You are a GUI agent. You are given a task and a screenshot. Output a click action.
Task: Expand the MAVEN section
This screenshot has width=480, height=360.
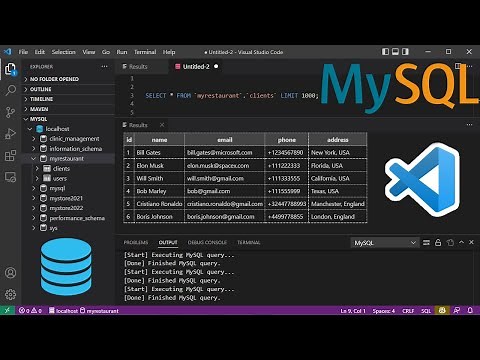[x=68, y=109]
